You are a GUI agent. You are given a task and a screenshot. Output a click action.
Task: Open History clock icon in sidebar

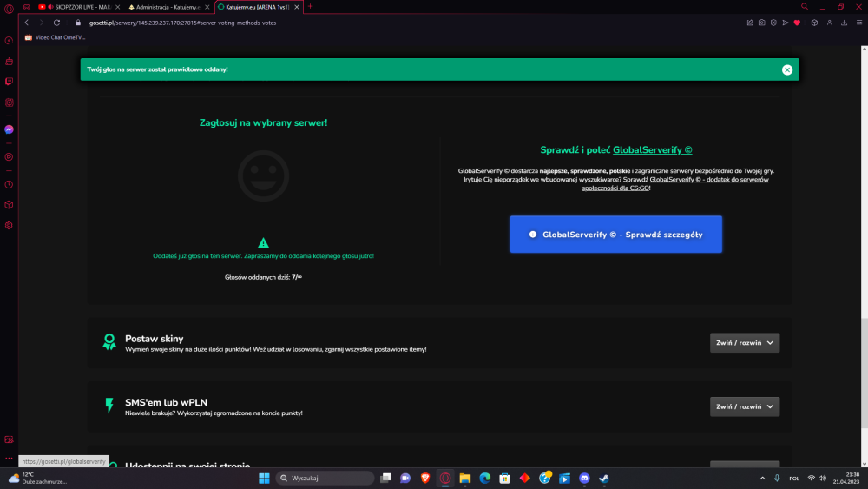pos(9,184)
